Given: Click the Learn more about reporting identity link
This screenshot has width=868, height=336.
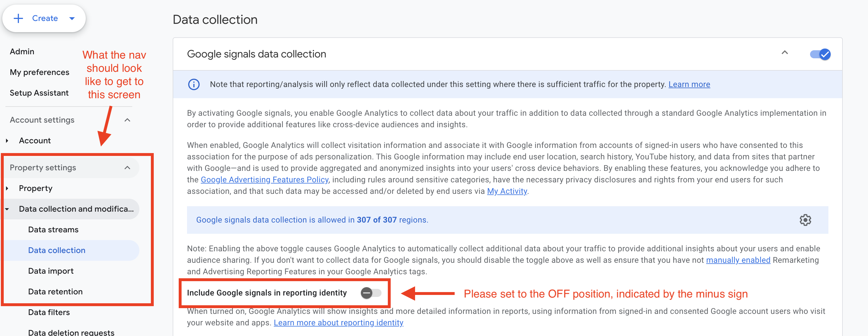Looking at the screenshot, I should [x=338, y=323].
